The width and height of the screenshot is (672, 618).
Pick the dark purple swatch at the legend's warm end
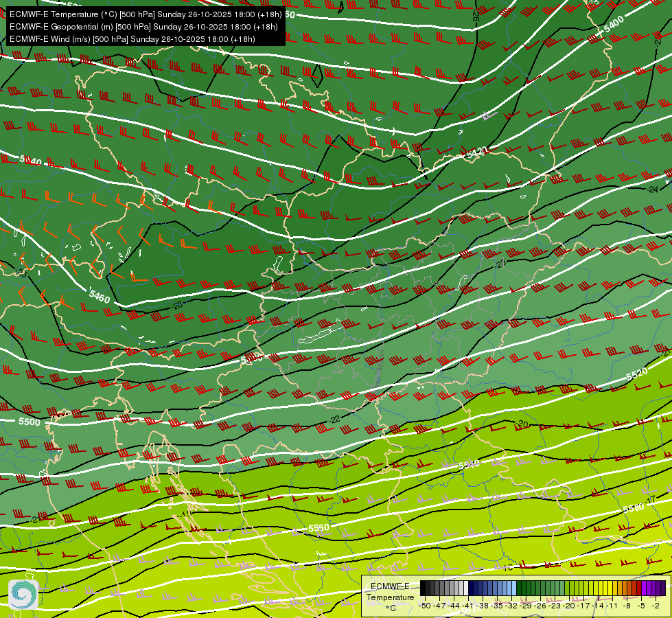click(663, 588)
